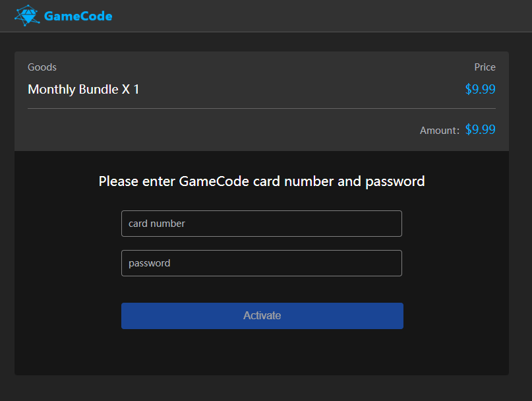532x401 pixels.
Task: Click the 'card number' placeholder text
Action: pos(157,224)
